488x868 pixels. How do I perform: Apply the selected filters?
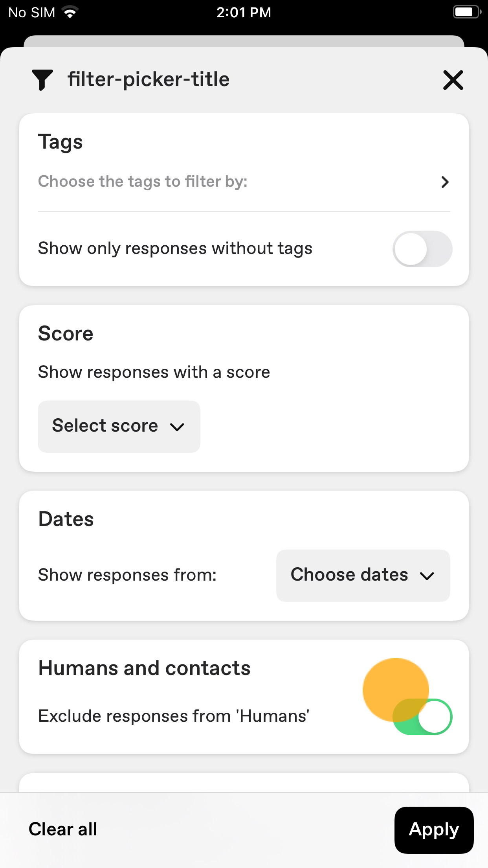click(434, 830)
